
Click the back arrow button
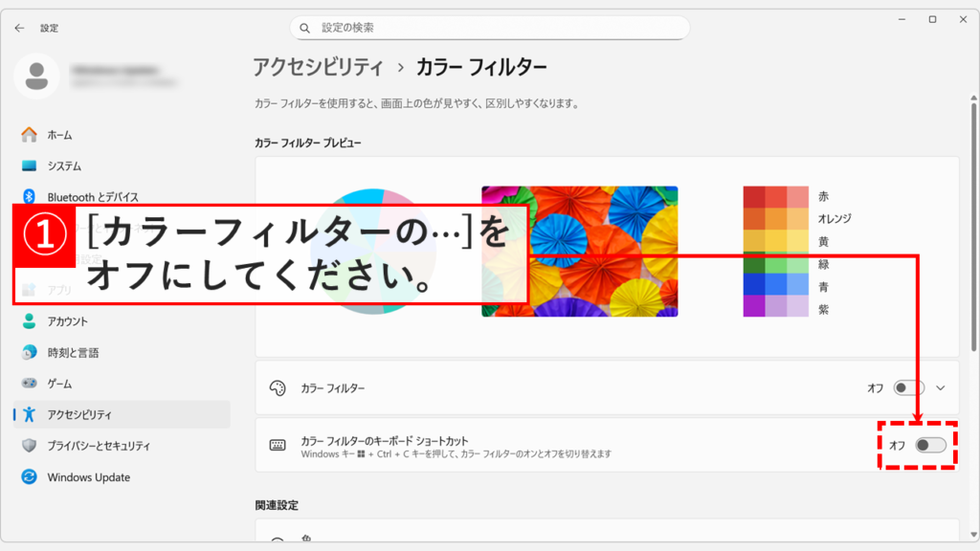pyautogui.click(x=19, y=28)
